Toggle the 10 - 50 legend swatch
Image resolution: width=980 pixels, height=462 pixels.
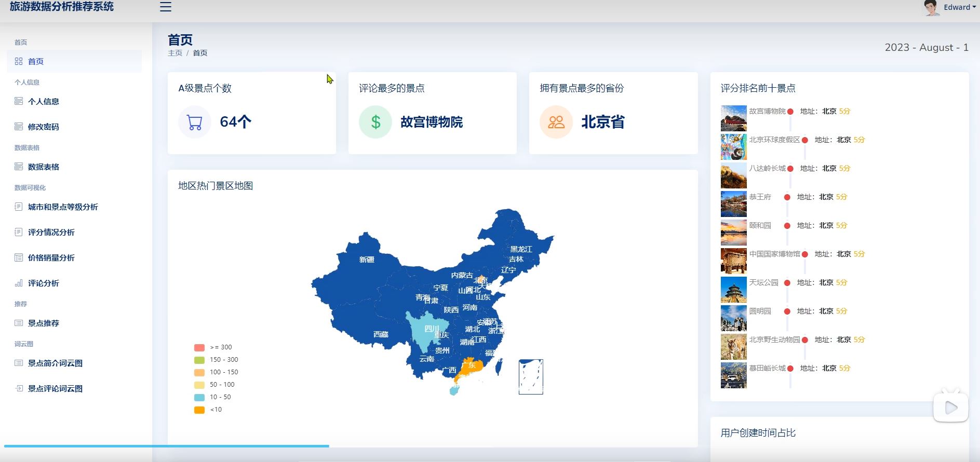pos(199,397)
